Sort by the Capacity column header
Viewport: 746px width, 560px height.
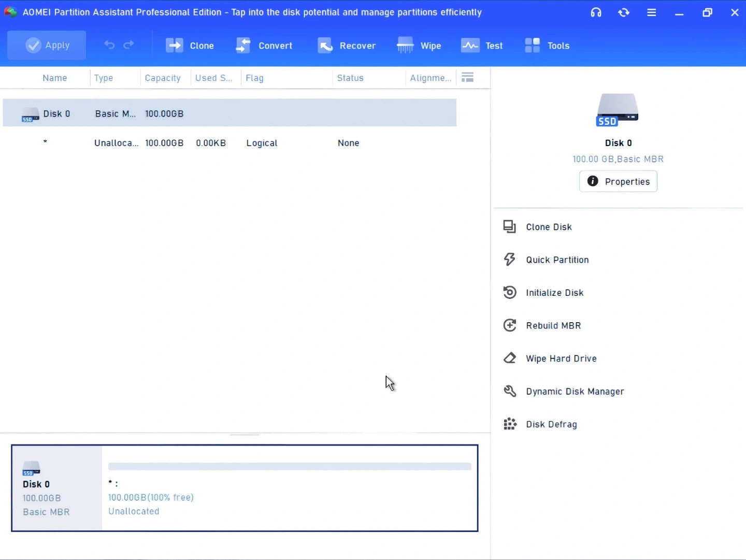(x=163, y=78)
